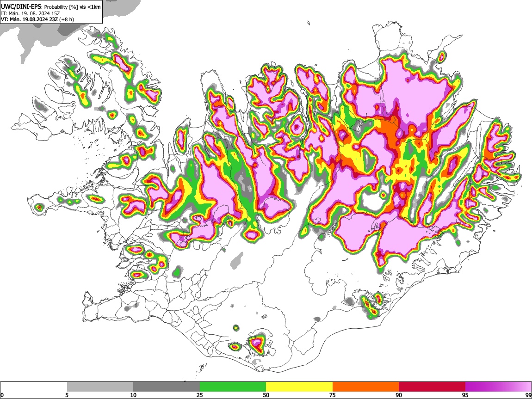The image size is (532, 399).
Task: Click the legend value '90'
Action: pyautogui.click(x=399, y=395)
